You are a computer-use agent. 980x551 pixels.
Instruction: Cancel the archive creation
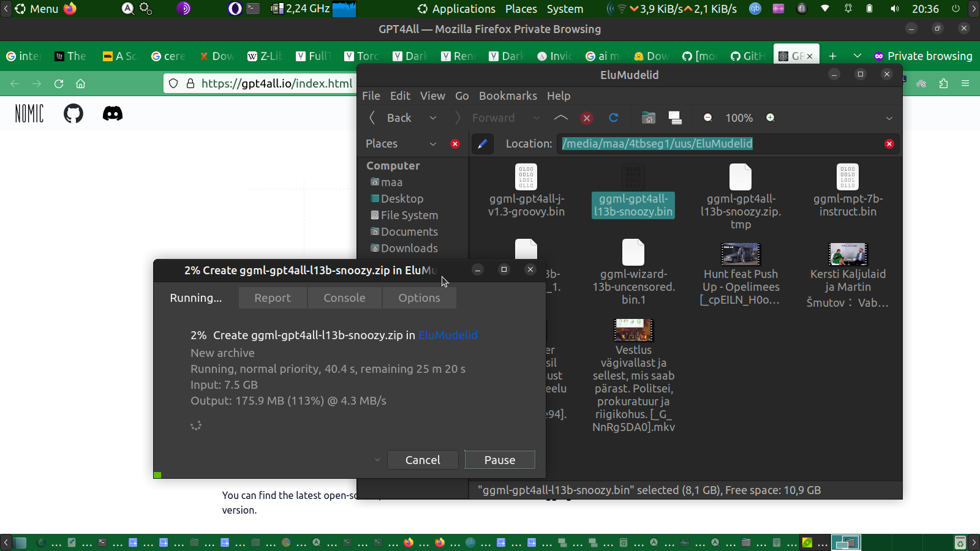(423, 460)
